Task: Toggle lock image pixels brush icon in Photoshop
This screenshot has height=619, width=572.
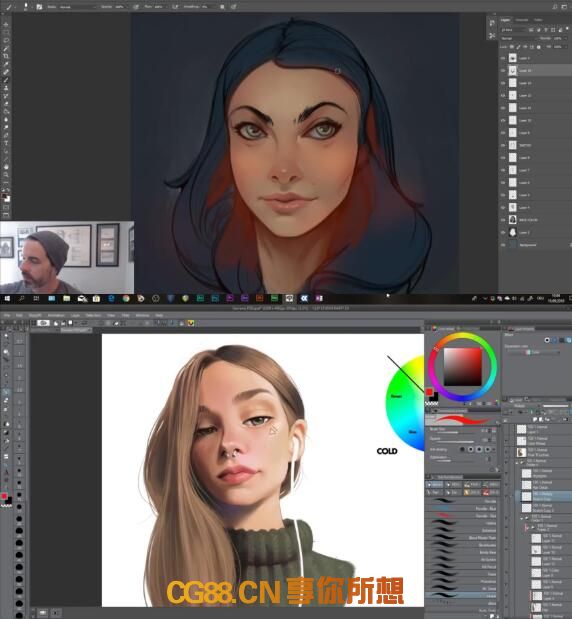Action: click(518, 47)
